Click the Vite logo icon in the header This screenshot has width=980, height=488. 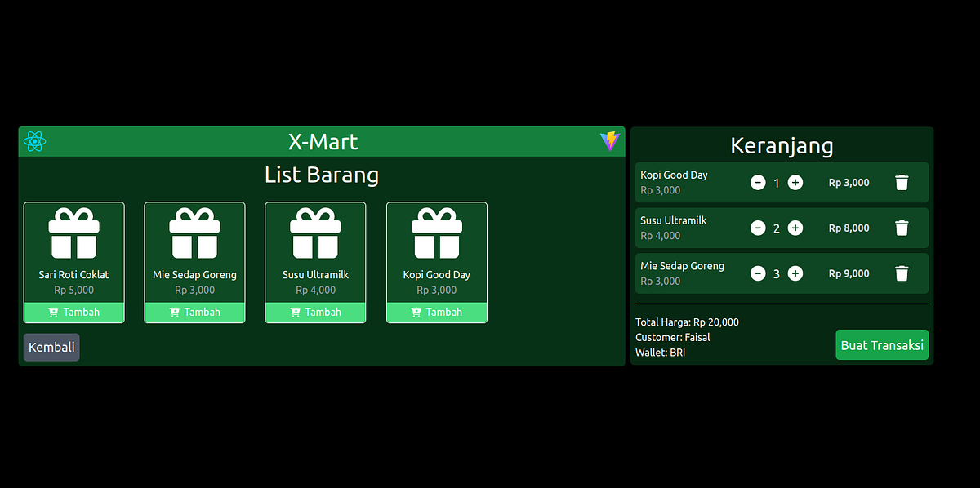pos(610,141)
